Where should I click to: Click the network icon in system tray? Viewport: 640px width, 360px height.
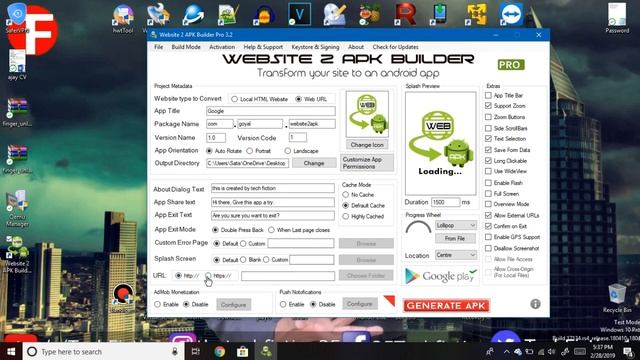point(541,351)
